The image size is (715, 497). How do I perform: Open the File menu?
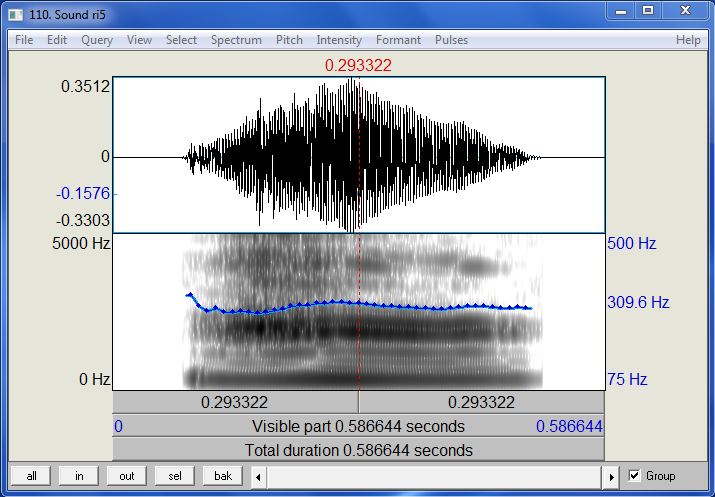pyautogui.click(x=24, y=40)
